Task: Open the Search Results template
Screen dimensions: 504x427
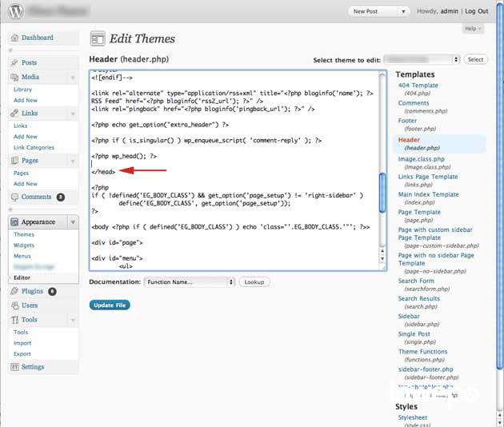Action: tap(419, 298)
